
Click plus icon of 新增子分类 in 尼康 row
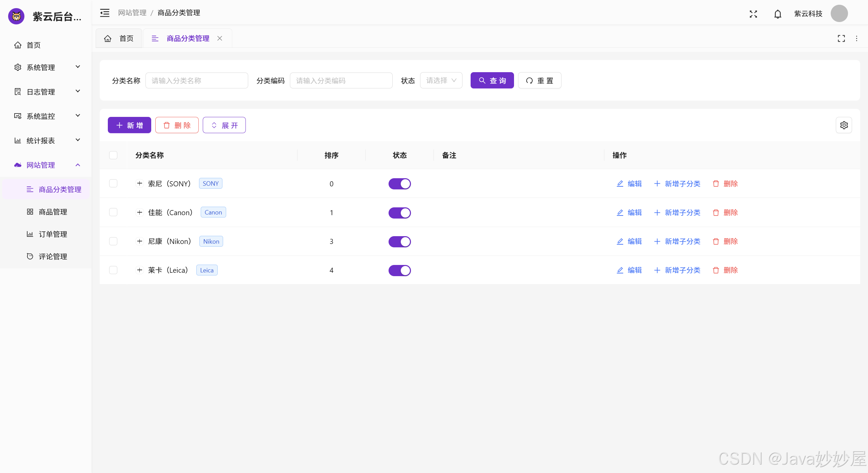pos(657,241)
